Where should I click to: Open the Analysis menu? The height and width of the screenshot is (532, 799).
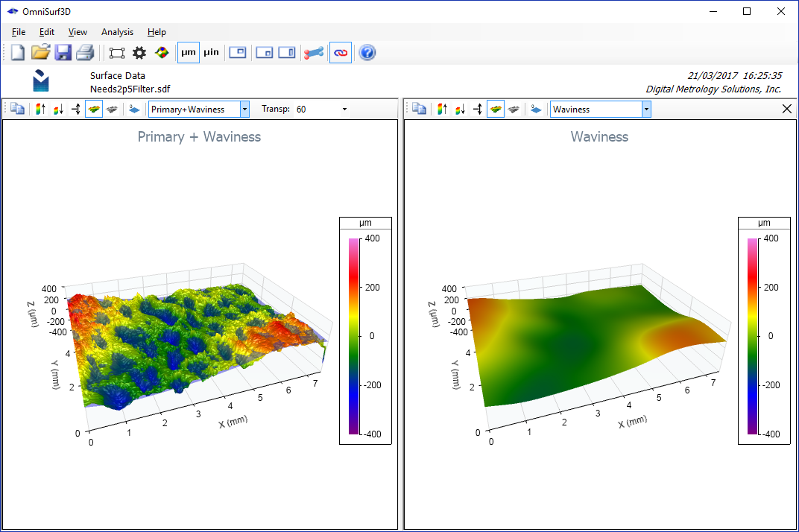click(117, 32)
